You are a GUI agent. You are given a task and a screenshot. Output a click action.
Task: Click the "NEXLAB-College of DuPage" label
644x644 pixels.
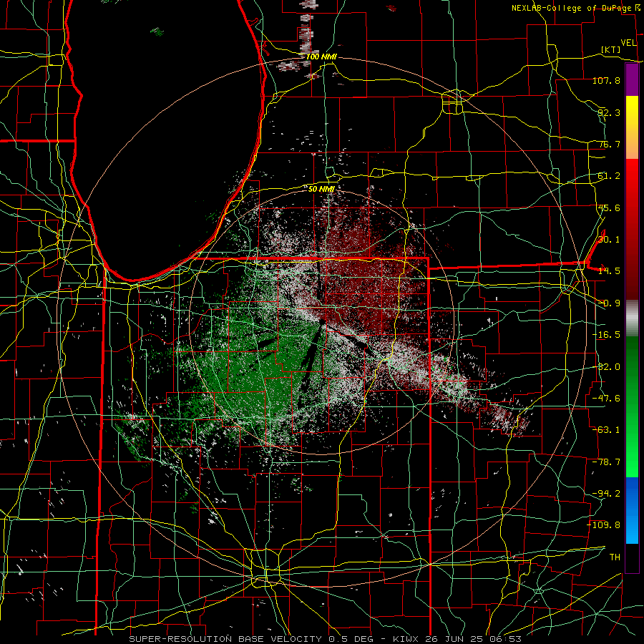570,8
